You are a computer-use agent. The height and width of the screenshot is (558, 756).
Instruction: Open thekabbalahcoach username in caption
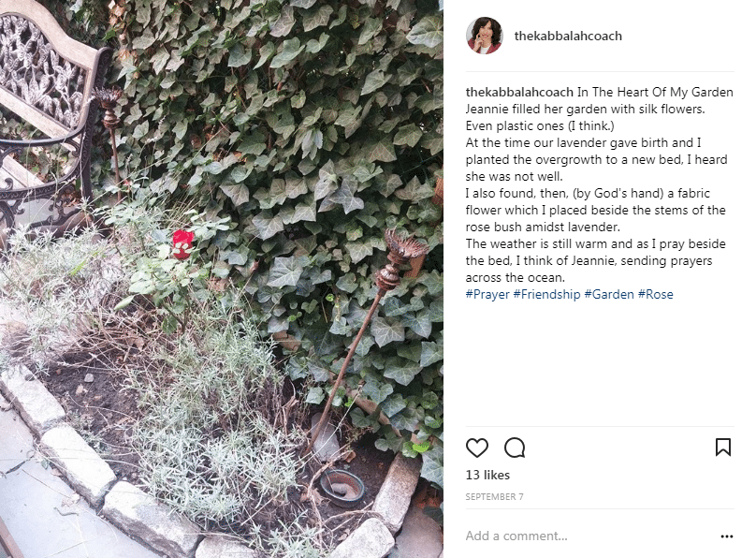[x=519, y=92]
